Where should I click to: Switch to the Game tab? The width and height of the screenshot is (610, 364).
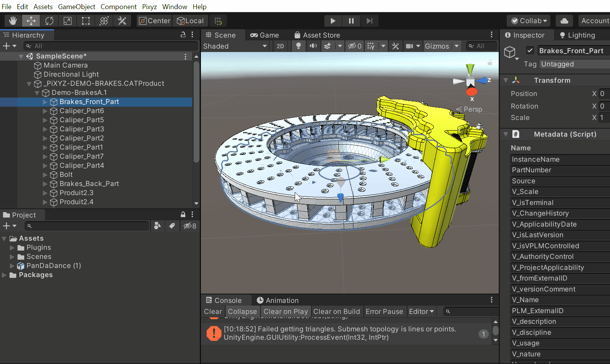pos(265,35)
